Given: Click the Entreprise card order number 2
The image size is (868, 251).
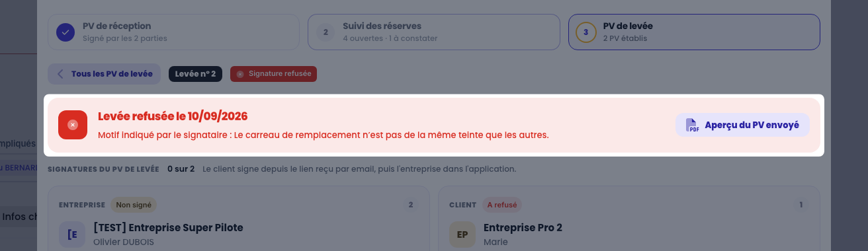Looking at the screenshot, I should coord(410,205).
